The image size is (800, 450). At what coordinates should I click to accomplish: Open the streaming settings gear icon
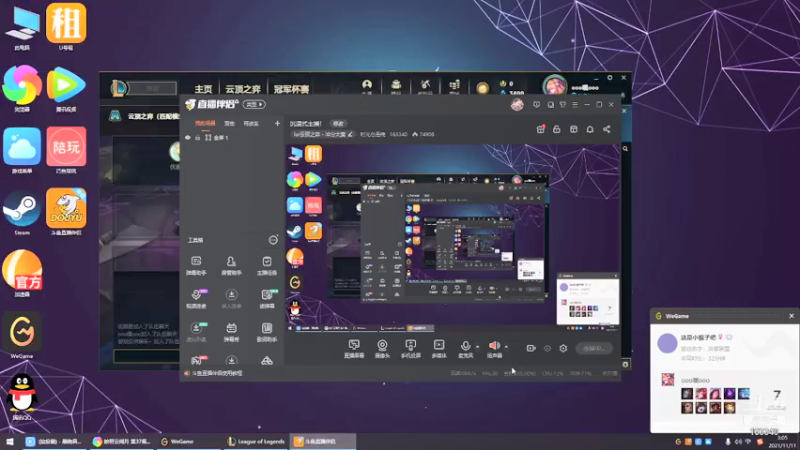563,348
